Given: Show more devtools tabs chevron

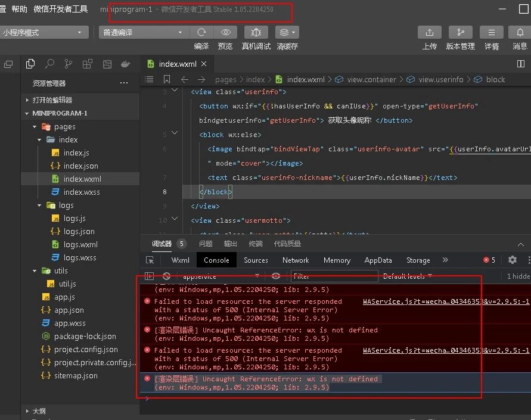Looking at the screenshot, I should [445, 260].
